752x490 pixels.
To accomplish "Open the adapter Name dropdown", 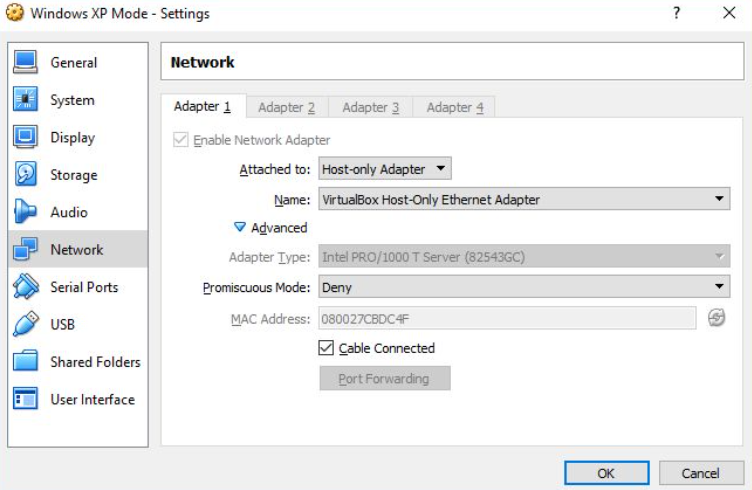I will coord(524,199).
